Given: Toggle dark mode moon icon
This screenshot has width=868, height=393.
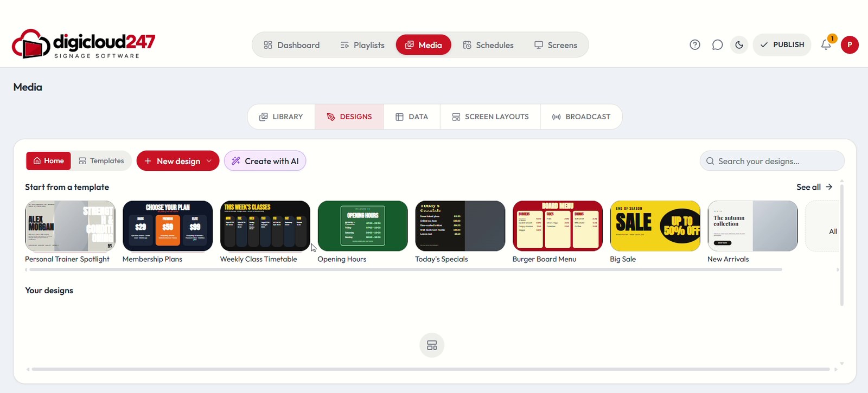Looking at the screenshot, I should point(739,45).
